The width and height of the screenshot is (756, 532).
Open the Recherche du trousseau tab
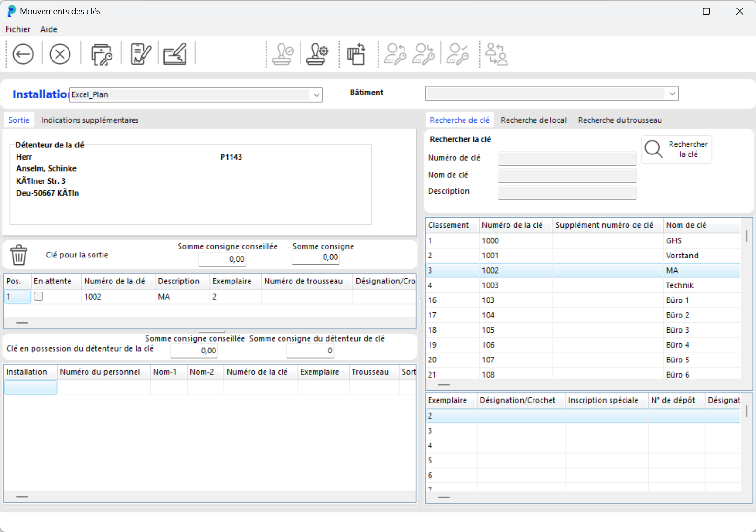(619, 120)
